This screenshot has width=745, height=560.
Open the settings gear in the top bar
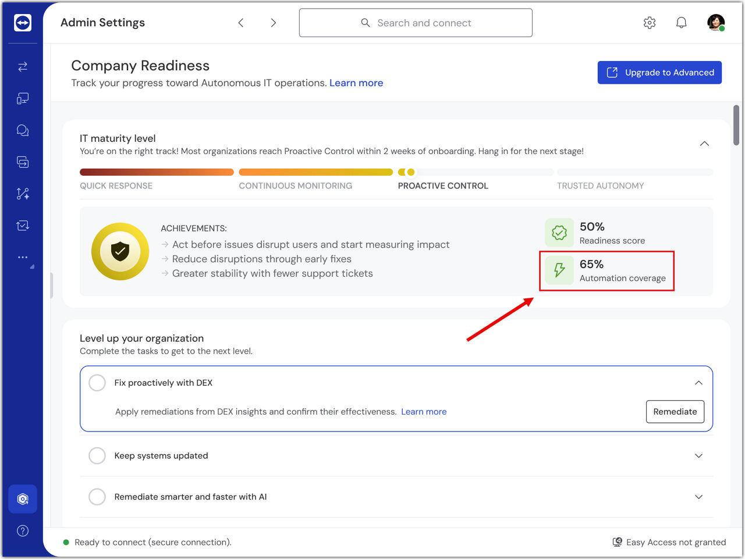point(650,23)
